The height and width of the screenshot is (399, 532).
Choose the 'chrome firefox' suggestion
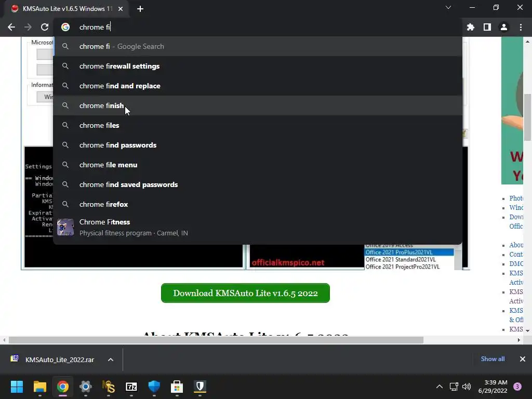click(258, 204)
